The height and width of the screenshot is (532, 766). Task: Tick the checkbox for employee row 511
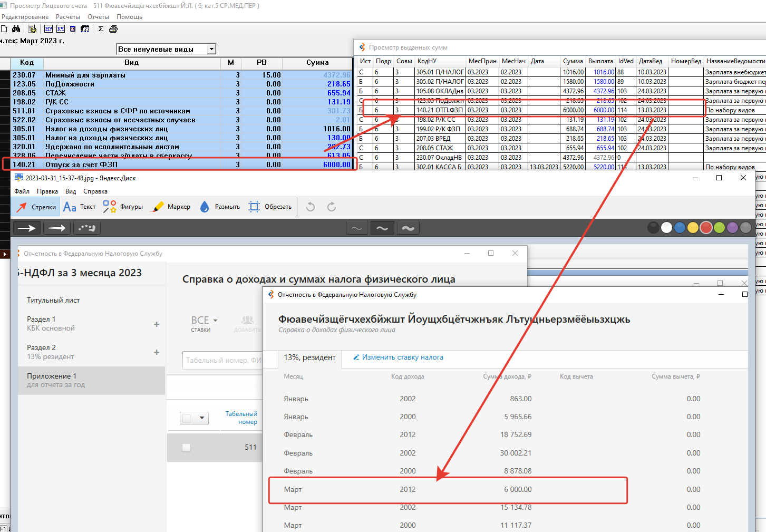[x=186, y=448]
